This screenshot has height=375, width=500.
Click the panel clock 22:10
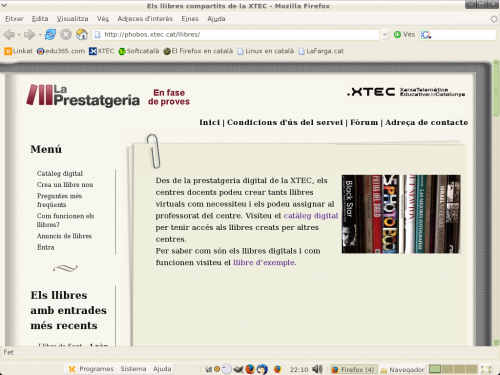(x=299, y=369)
